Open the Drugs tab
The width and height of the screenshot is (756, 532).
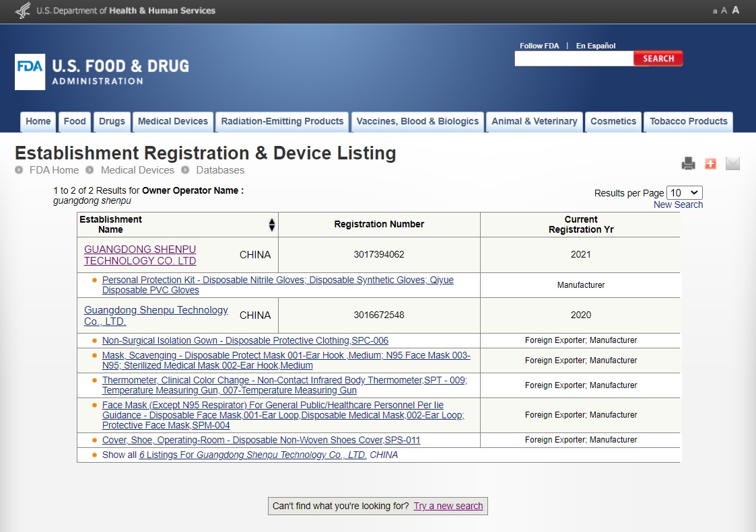tap(112, 122)
